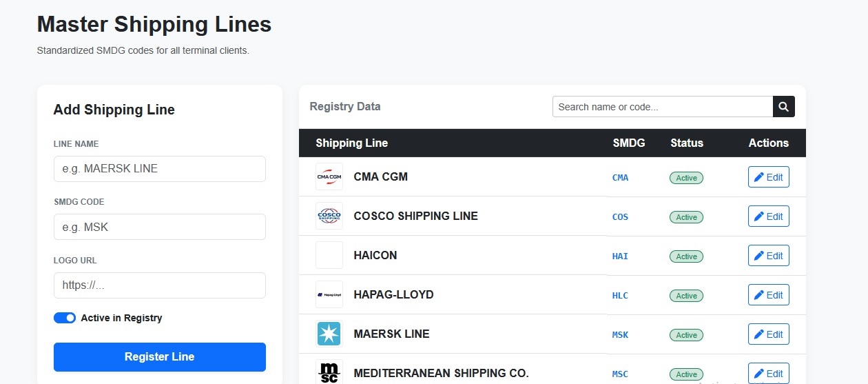The image size is (868, 384).
Task: Click the Active status badge for HAICON
Action: (x=686, y=256)
